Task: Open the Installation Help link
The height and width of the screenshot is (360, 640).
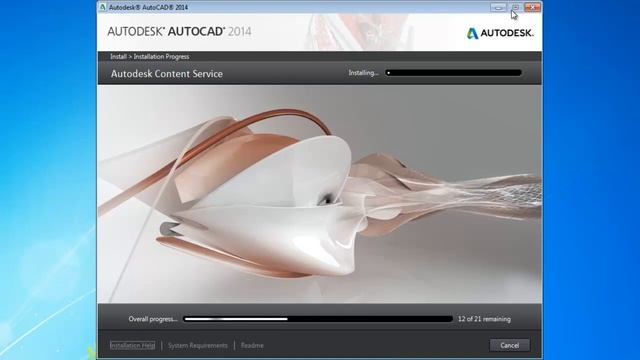Action: [133, 345]
